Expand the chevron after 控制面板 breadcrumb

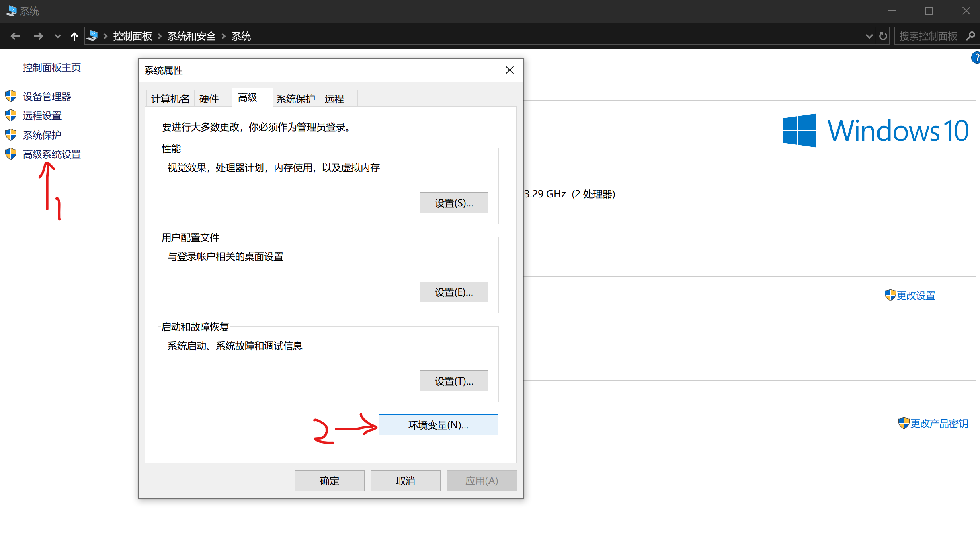(160, 36)
